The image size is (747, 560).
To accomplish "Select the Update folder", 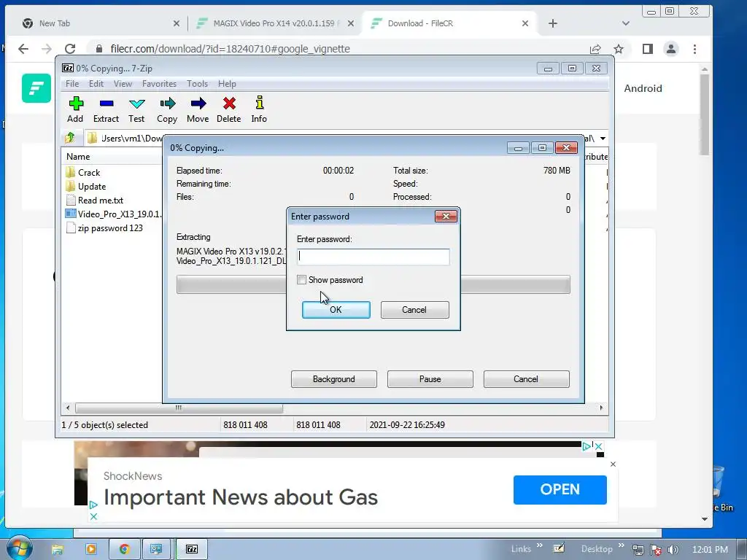I will point(85,186).
